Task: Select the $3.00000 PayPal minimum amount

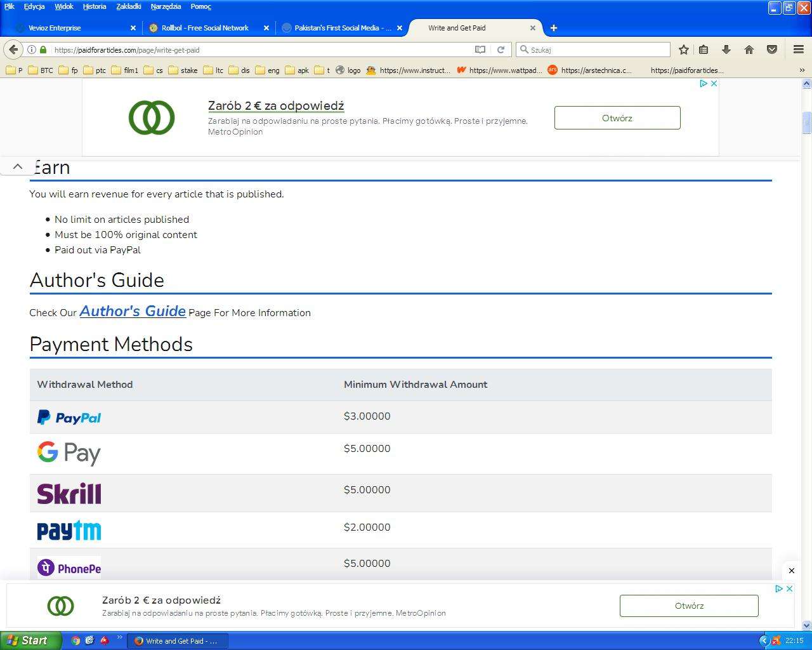Action: 367,416
